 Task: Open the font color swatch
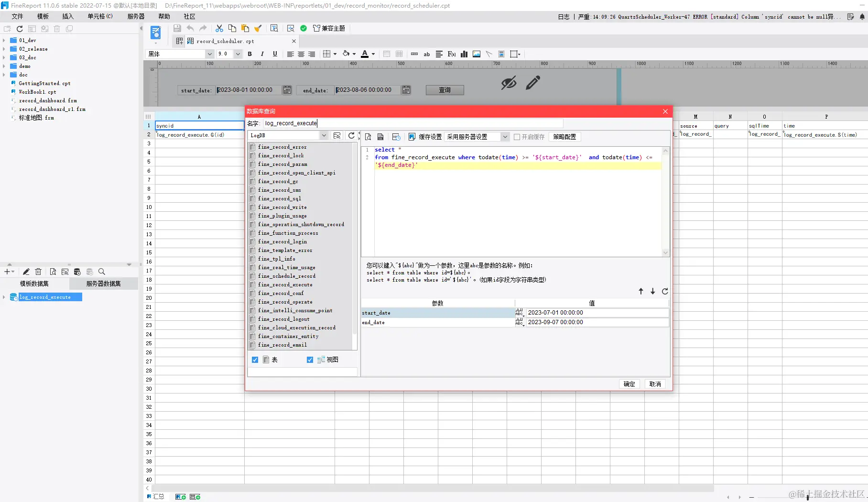click(366, 54)
